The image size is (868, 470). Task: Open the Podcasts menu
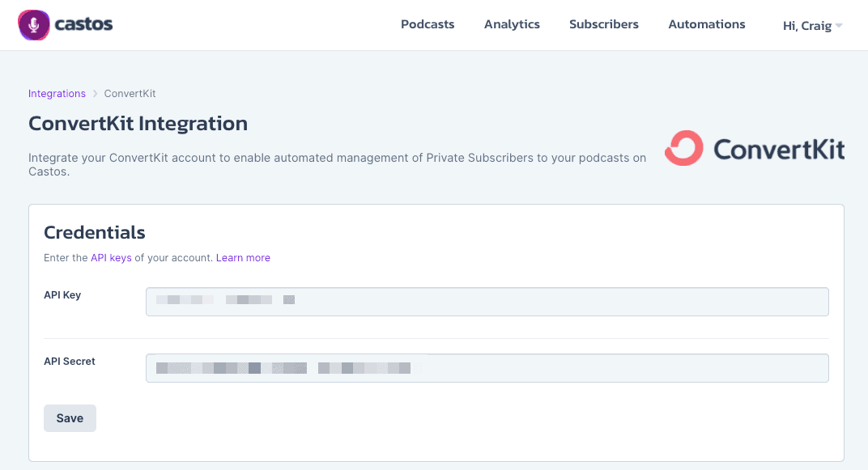tap(428, 24)
